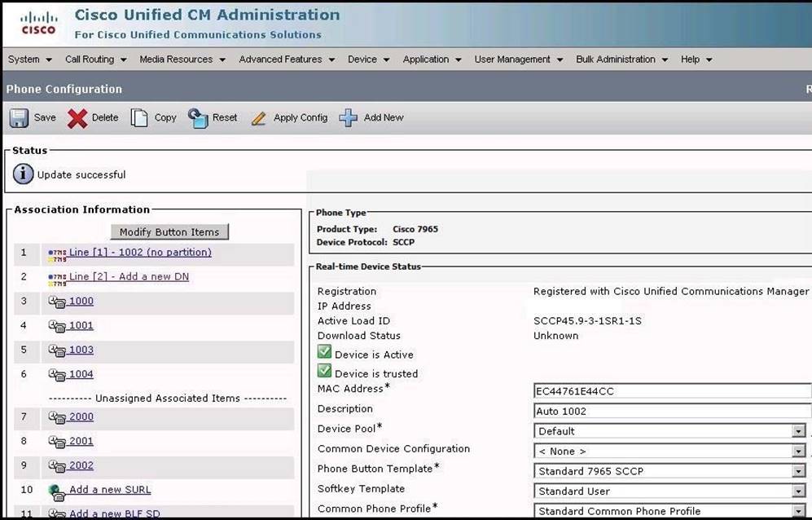812x520 pixels.
Task: Open the Softkey Template dropdown
Action: click(x=798, y=491)
